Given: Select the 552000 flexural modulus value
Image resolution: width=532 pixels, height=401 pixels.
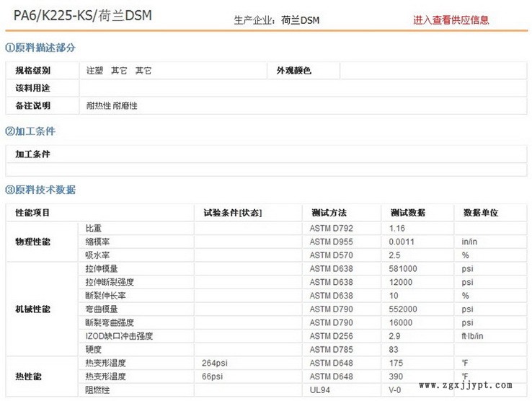Looking at the screenshot, I should coord(403,309).
